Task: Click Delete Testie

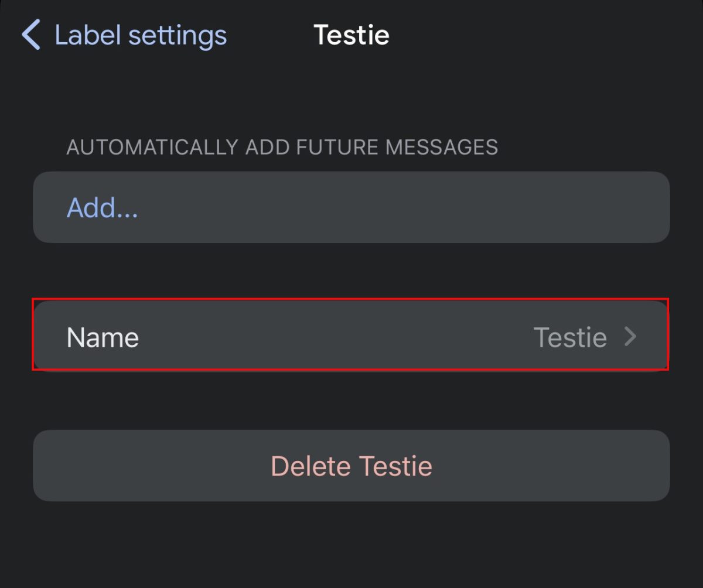Action: 351,466
